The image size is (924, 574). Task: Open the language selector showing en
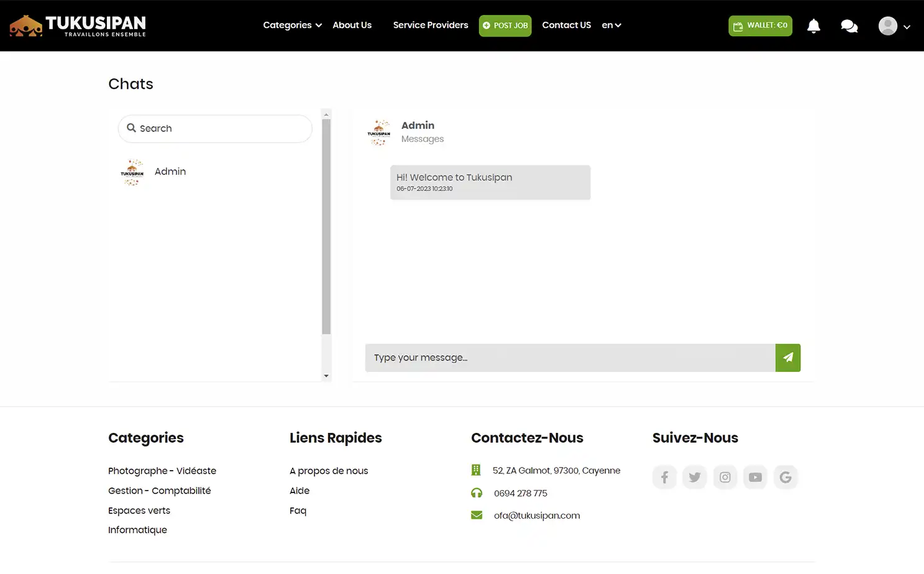[611, 25]
